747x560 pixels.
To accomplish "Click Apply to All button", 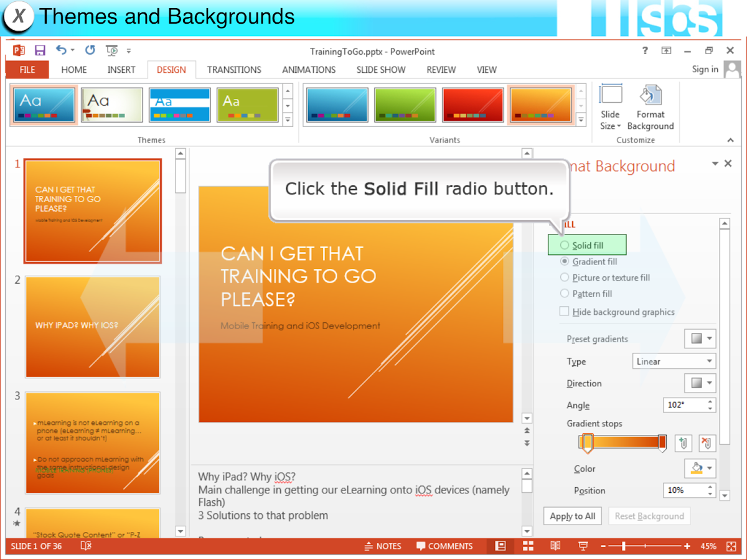I will point(572,516).
